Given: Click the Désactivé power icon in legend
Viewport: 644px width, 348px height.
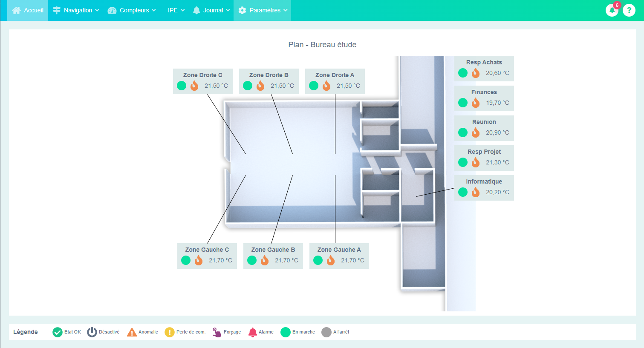Looking at the screenshot, I should (92, 332).
